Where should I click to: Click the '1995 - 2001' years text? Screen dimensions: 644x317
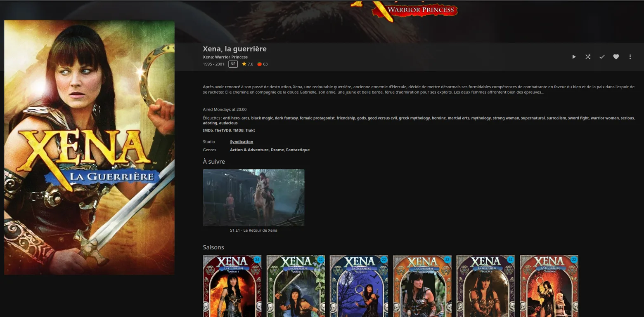(213, 64)
